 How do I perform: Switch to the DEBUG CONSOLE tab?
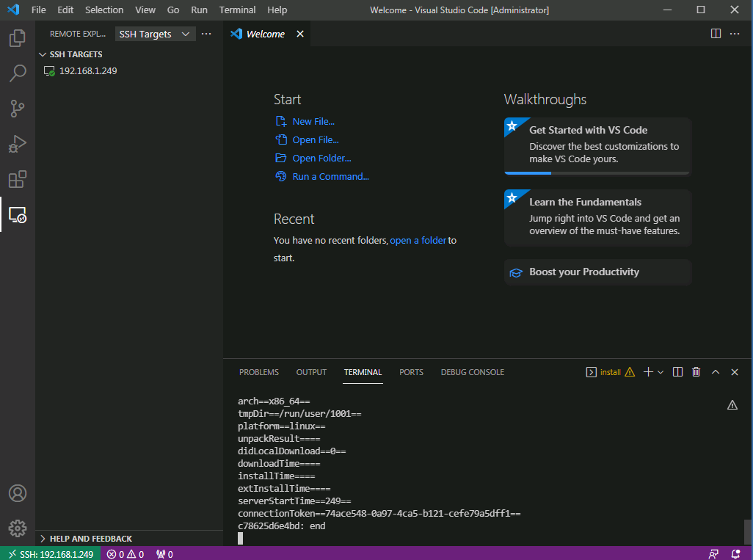473,372
